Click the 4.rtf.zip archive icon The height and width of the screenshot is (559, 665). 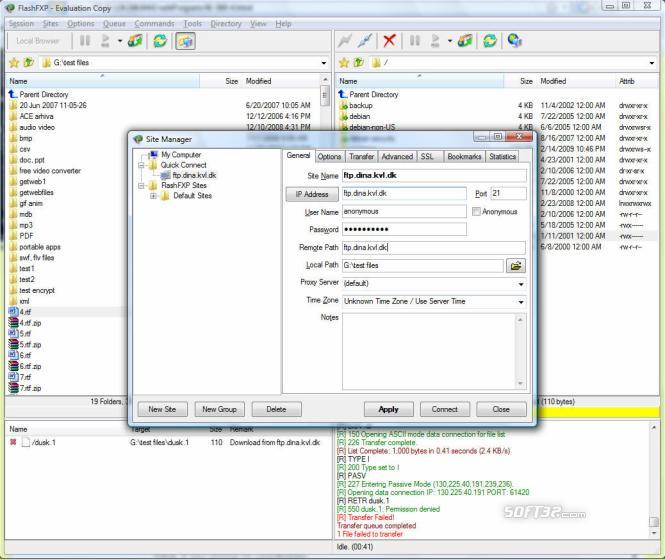(x=14, y=322)
